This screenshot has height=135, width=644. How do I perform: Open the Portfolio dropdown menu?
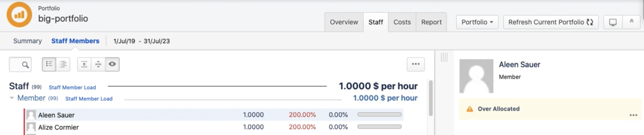tap(477, 22)
